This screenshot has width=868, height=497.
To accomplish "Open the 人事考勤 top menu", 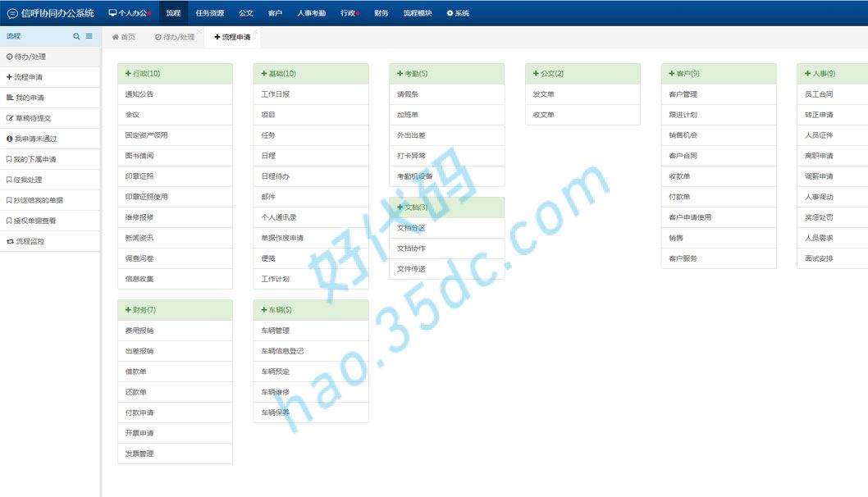I will point(311,13).
